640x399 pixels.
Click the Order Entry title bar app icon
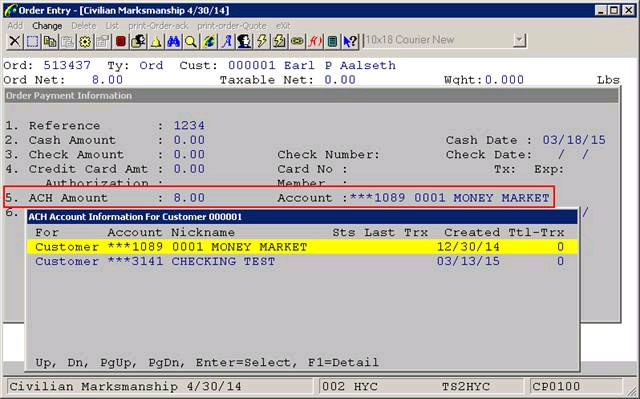coord(10,10)
